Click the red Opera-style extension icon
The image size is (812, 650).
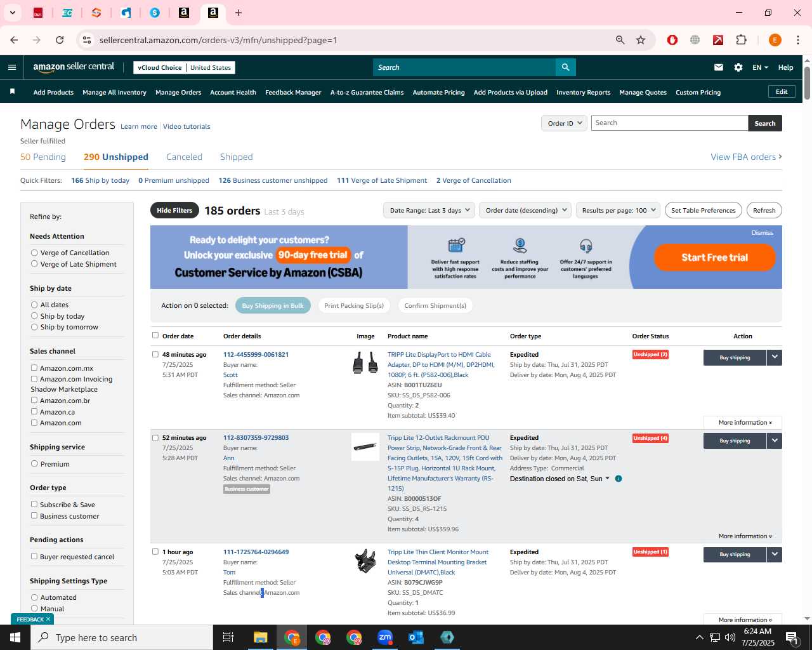coord(672,40)
